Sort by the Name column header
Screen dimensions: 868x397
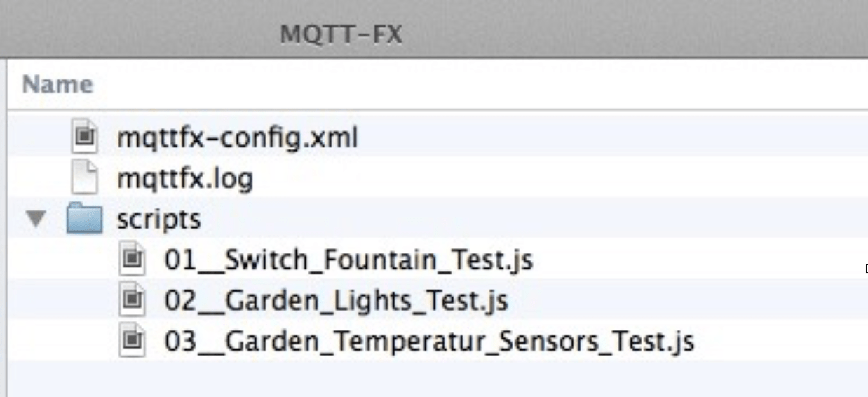tap(57, 85)
